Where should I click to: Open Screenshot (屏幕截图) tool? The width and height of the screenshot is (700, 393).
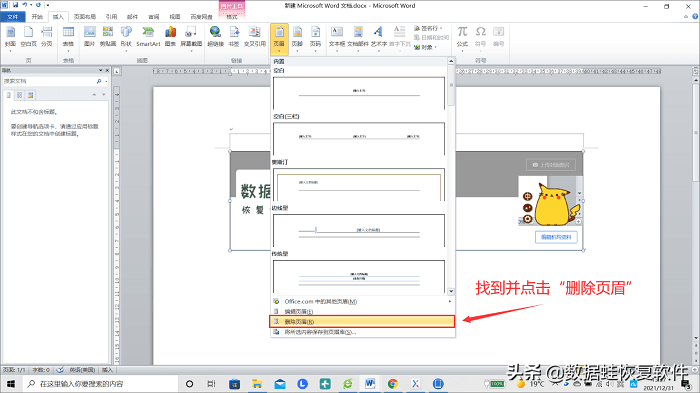(x=191, y=37)
